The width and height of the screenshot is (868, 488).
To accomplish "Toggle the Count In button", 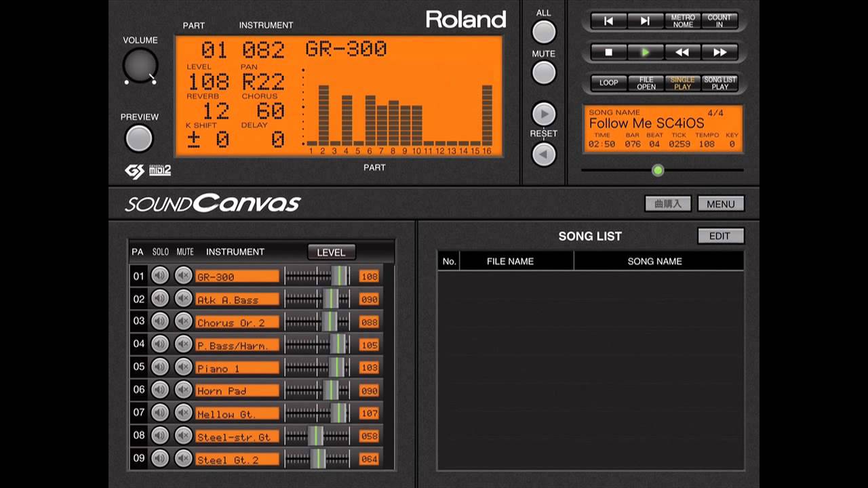I will coord(719,21).
